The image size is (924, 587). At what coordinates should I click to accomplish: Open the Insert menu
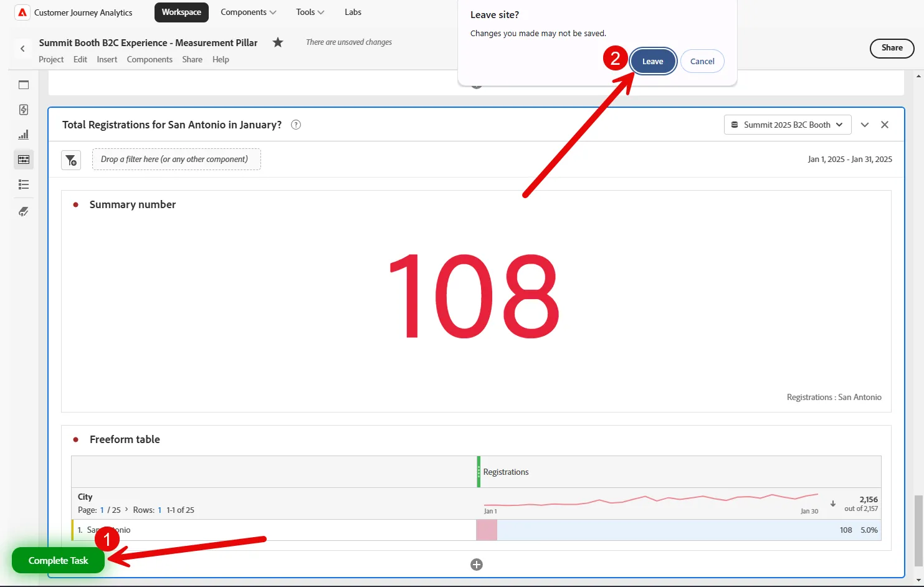pos(107,59)
